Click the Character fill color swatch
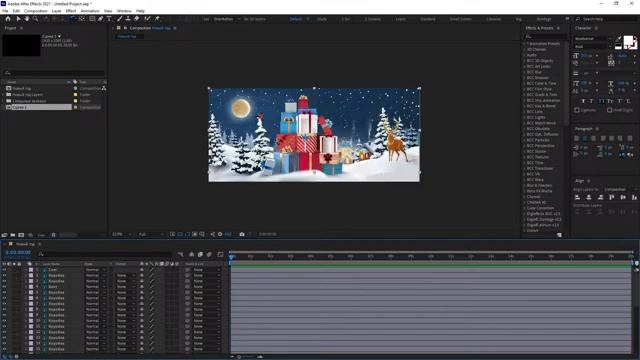Image resolution: width=640 pixels, height=360 pixels. [x=628, y=40]
